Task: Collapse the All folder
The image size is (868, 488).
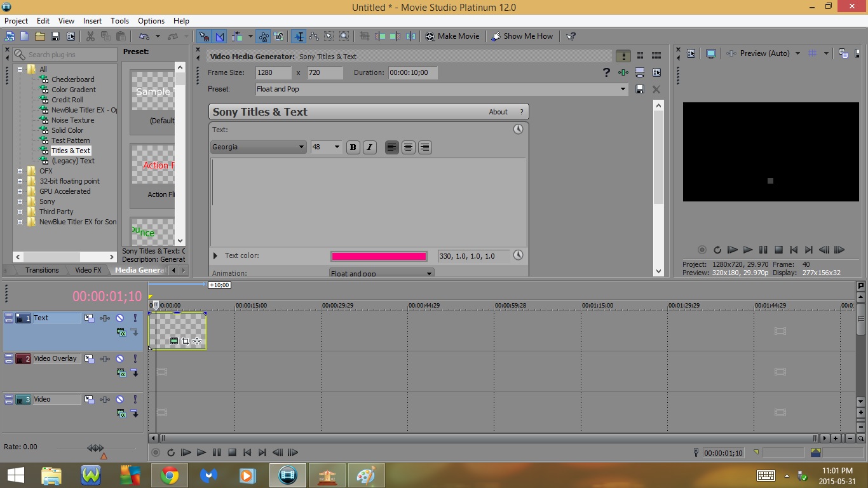Action: coord(20,69)
